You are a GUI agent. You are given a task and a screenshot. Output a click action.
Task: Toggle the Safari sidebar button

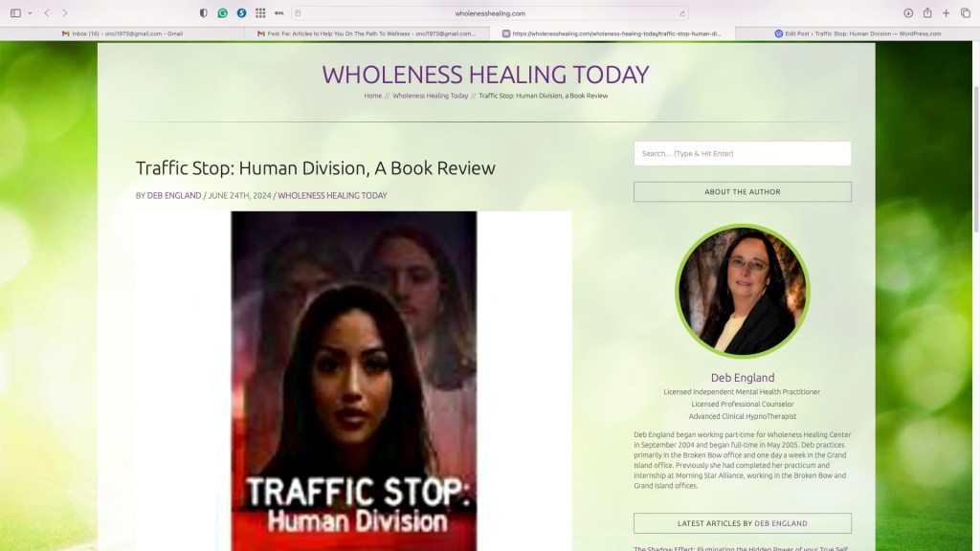(x=15, y=13)
